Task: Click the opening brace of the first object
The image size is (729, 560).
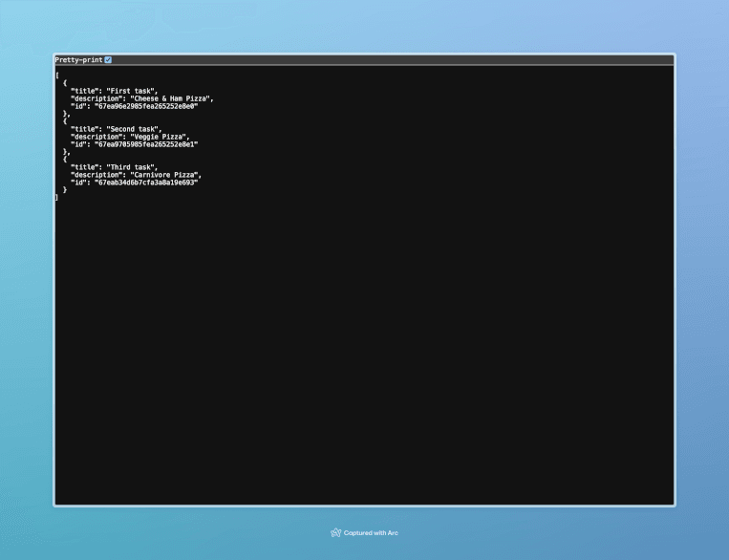Action: (65, 83)
